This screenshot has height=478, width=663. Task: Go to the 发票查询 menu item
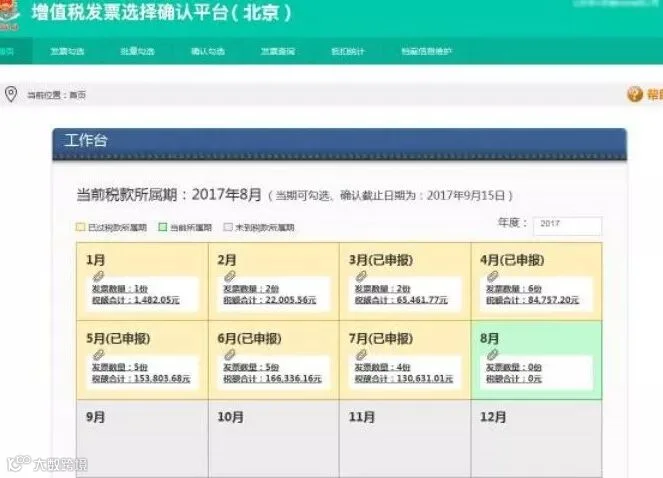(x=277, y=52)
